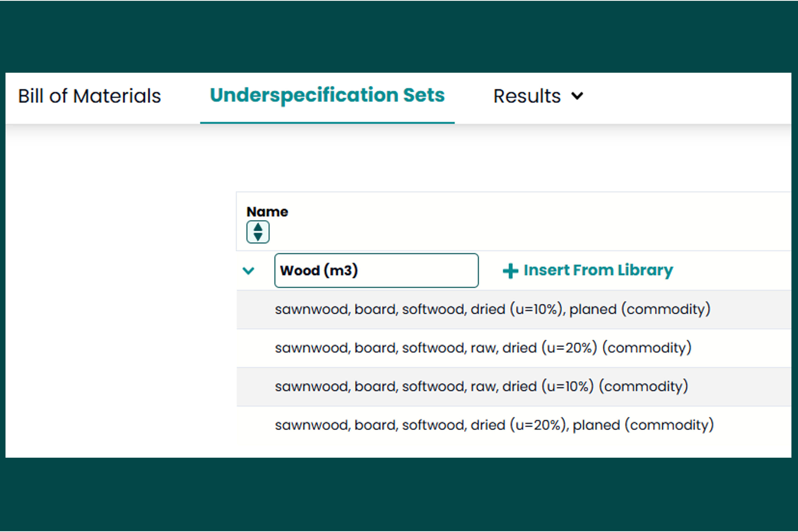Viewport: 798px width, 532px height.
Task: Select 'raw, dried (u=20%) (commodity)' sawnwood row
Action: [x=514, y=348]
